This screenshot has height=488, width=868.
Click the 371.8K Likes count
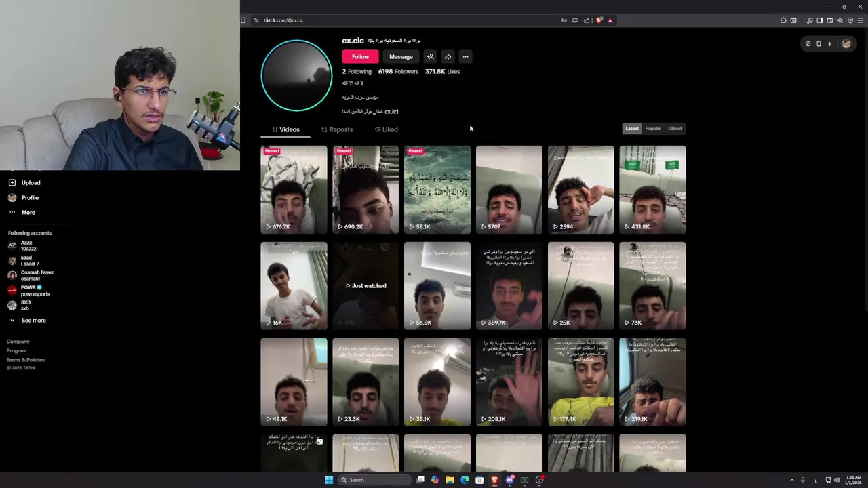click(x=442, y=71)
